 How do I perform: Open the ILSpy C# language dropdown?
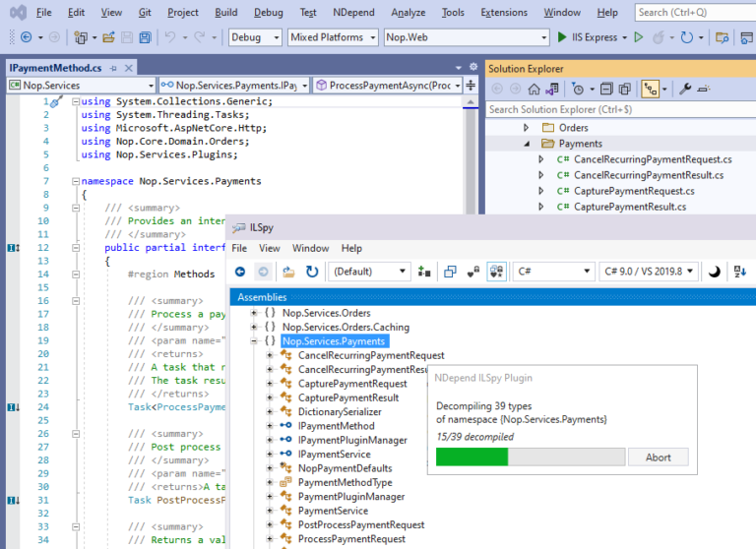pyautogui.click(x=553, y=272)
